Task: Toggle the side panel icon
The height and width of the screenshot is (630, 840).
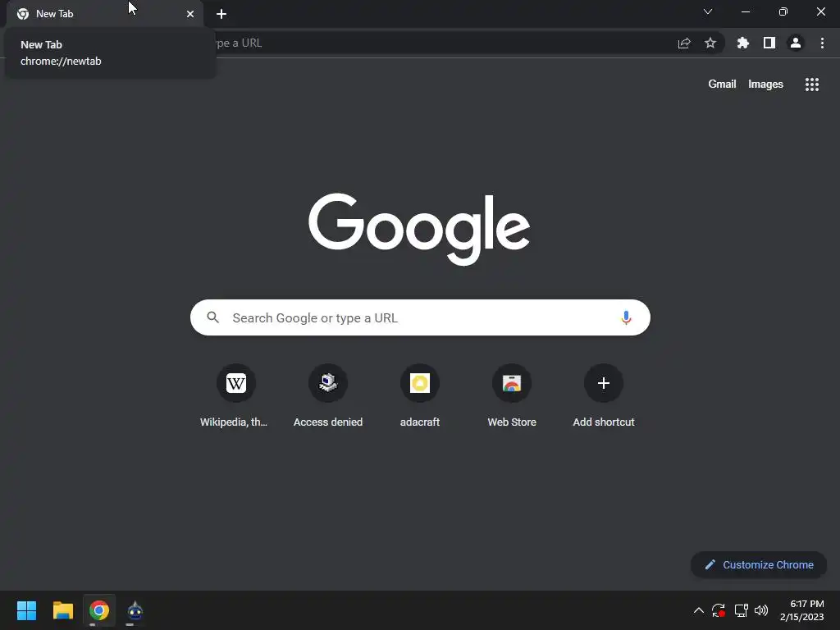Action: pyautogui.click(x=769, y=43)
